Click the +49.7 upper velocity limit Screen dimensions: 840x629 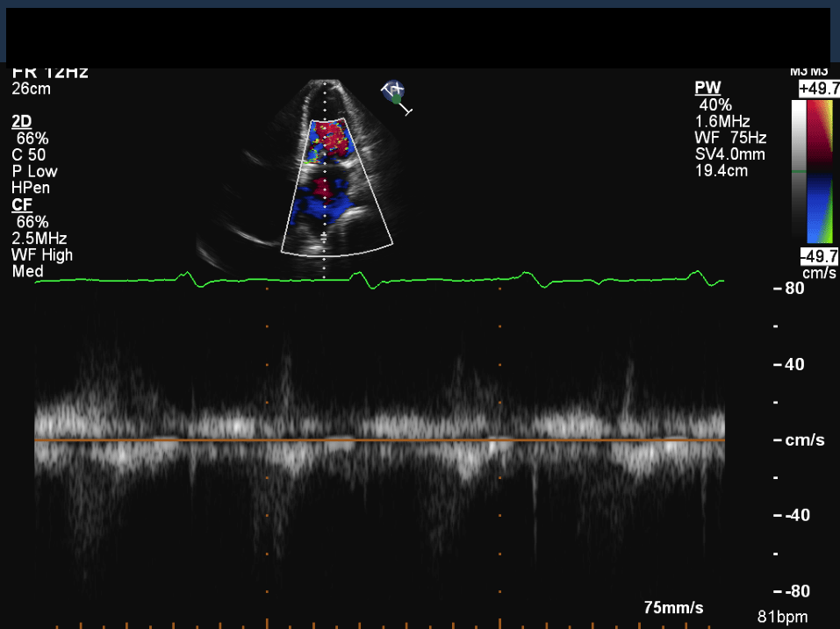(818, 89)
